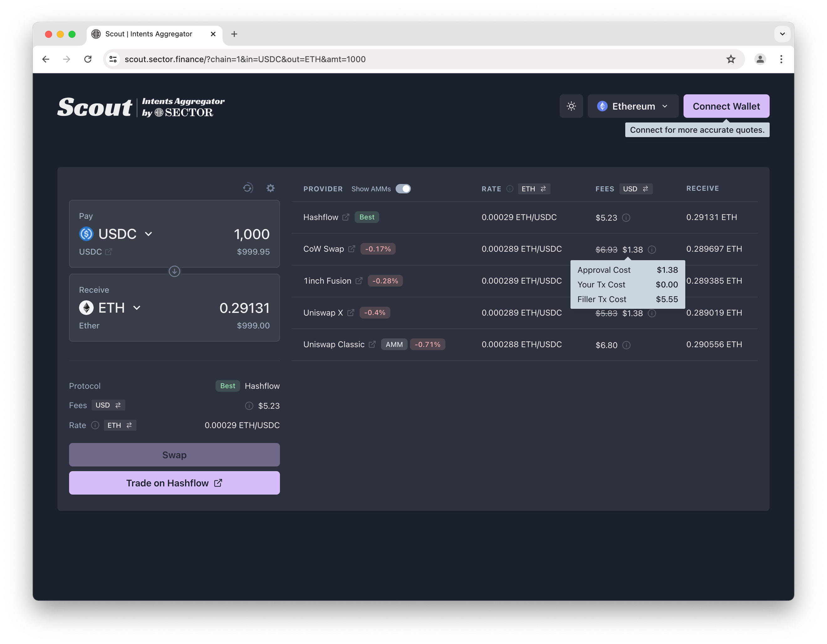Toggle Show AMMs switch

pyautogui.click(x=403, y=189)
